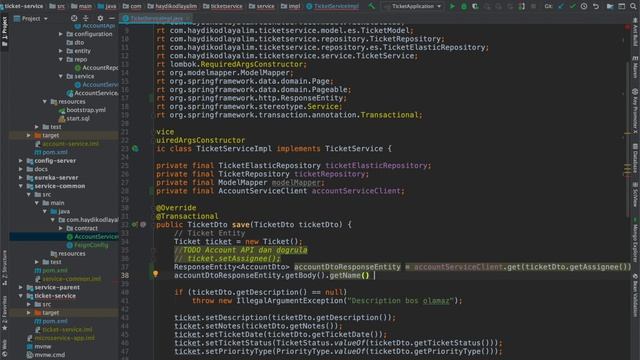Expand the contract folder arrow
This screenshot has height=360, width=640.
coord(61,228)
